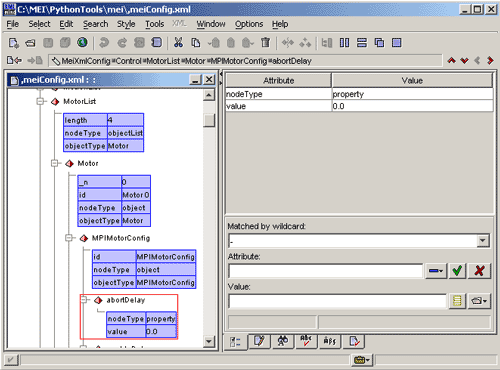The width and height of the screenshot is (500, 370).
Task: Click the tree scrollbar down arrow
Action: tap(209, 341)
